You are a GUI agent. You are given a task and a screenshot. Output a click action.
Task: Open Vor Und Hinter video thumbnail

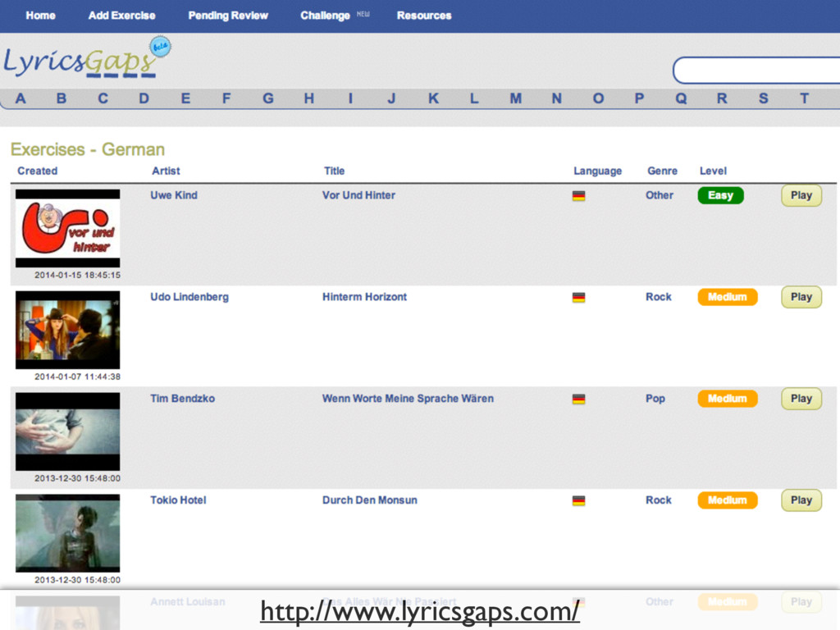point(67,228)
